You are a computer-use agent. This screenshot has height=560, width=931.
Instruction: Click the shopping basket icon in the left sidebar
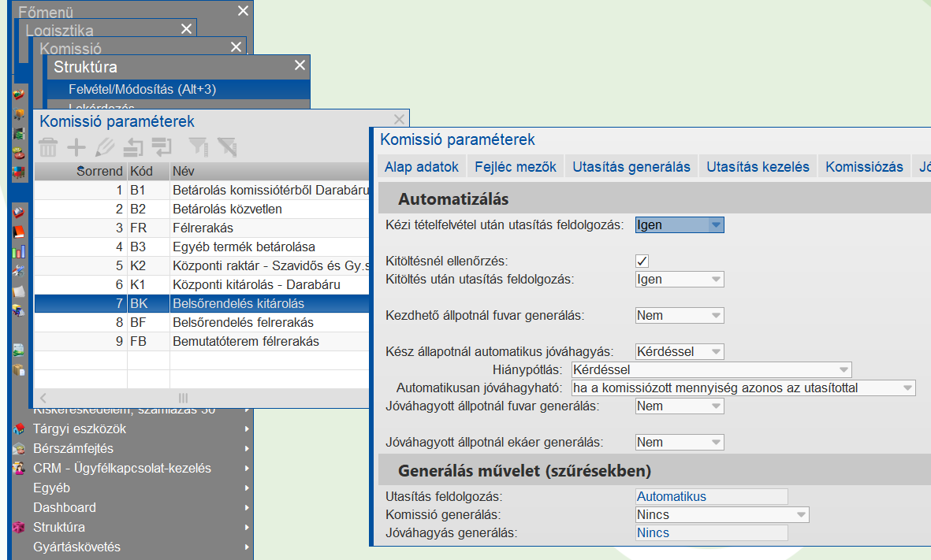click(x=20, y=95)
